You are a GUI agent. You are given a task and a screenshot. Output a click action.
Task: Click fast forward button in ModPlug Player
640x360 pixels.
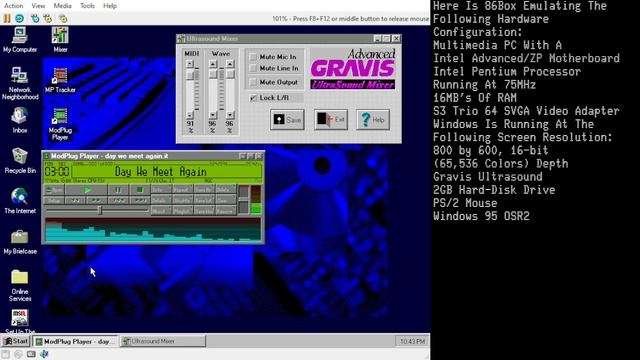coord(97,200)
